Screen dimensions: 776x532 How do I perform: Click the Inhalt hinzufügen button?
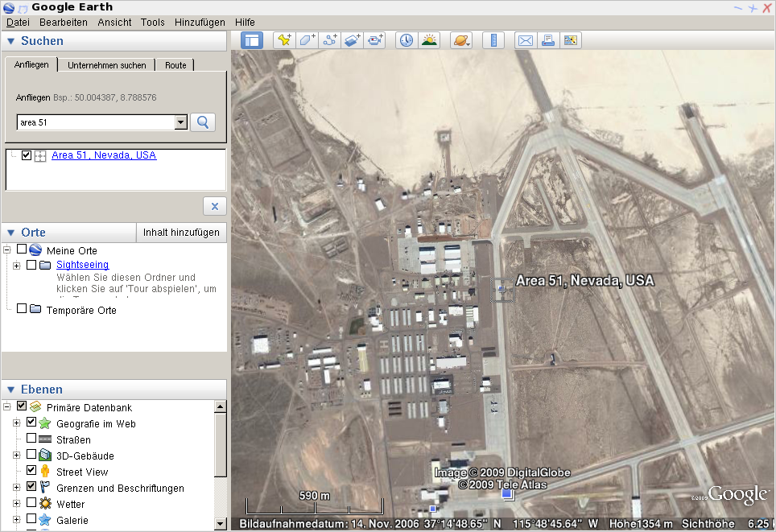181,233
